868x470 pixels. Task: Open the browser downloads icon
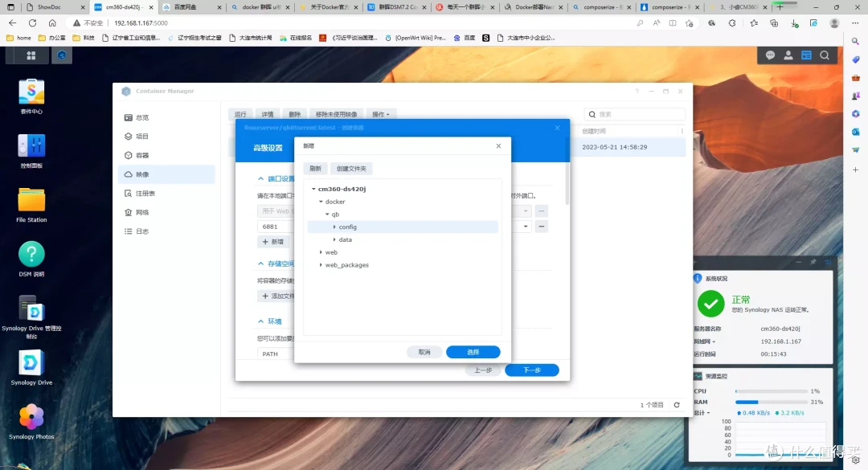pyautogui.click(x=794, y=23)
